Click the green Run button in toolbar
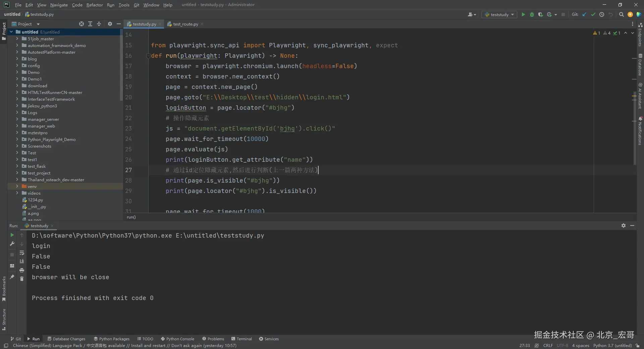The height and width of the screenshot is (349, 644). point(523,14)
